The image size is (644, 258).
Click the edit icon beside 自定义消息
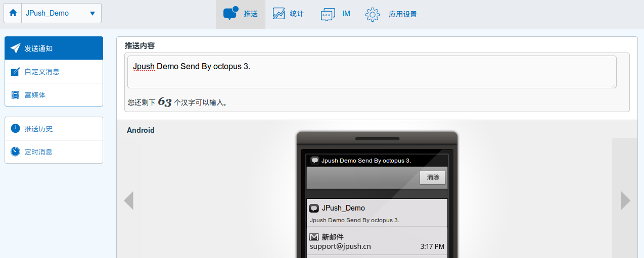(x=16, y=72)
